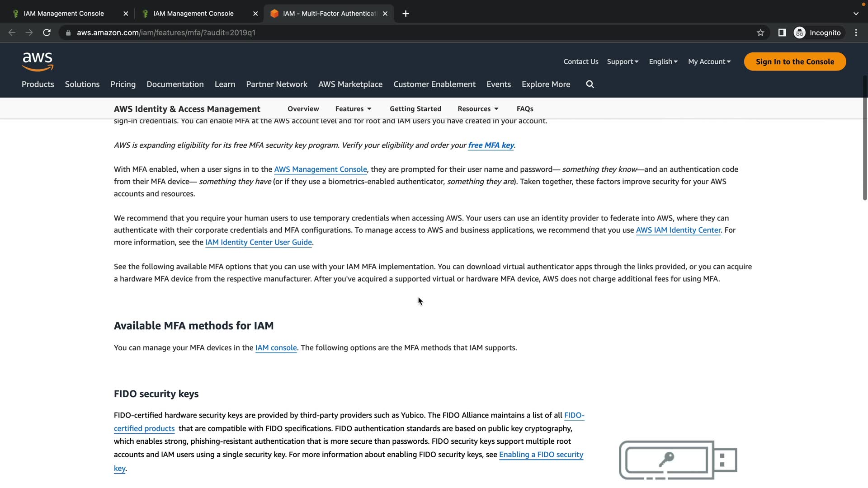Open Chrome three-dot menu
The height and width of the screenshot is (488, 868).
(x=856, y=33)
